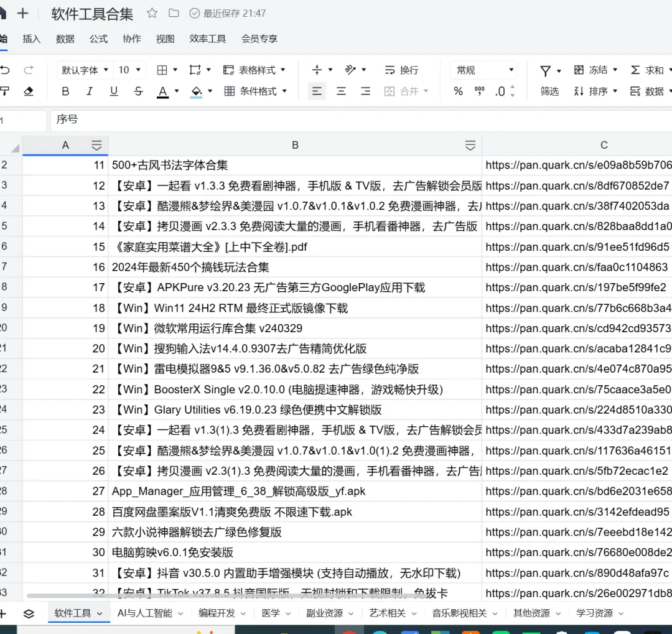Image resolution: width=672 pixels, height=634 pixels.
Task: Open the 常规 number format dropdown
Action: [x=484, y=70]
